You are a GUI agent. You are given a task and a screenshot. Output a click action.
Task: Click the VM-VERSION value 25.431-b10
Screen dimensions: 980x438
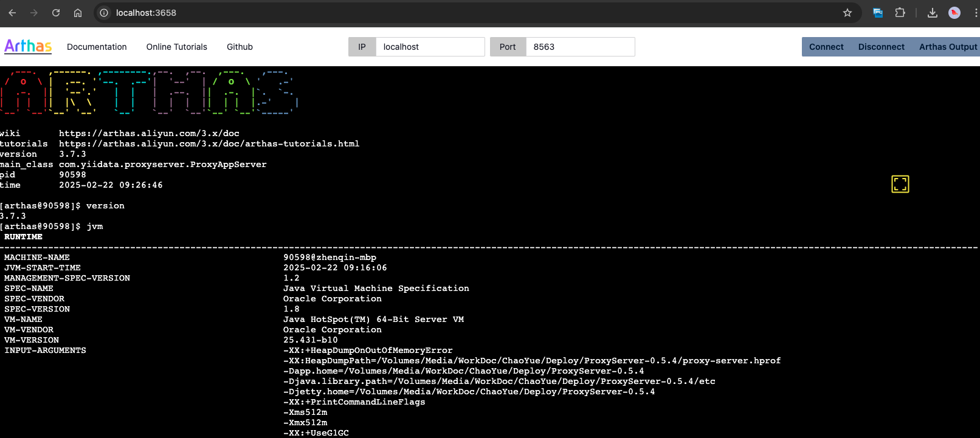(310, 340)
